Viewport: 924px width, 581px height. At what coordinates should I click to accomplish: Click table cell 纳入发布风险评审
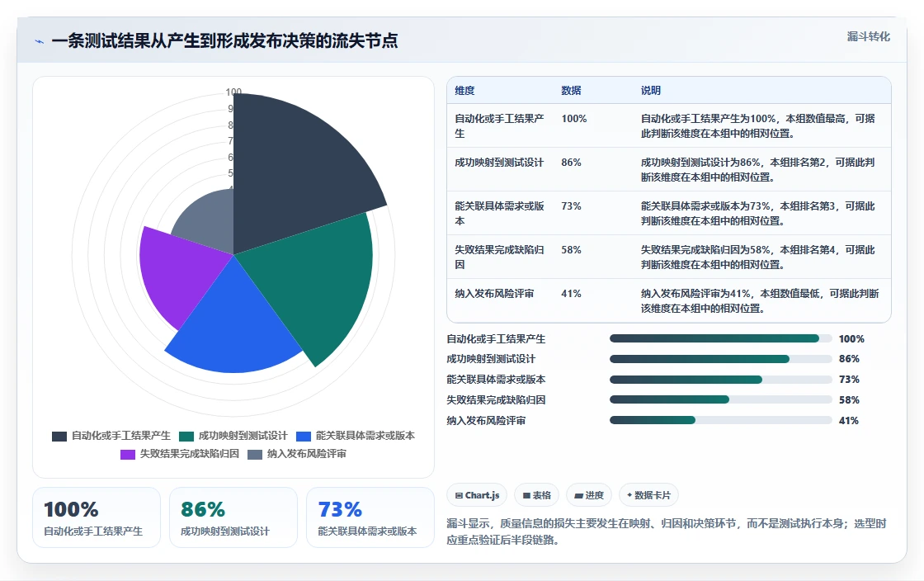(x=494, y=294)
